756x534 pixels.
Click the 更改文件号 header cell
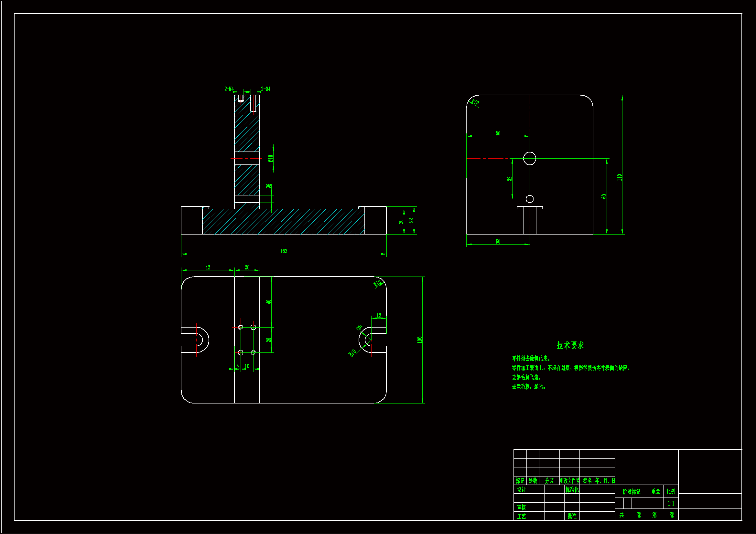pyautogui.click(x=569, y=481)
